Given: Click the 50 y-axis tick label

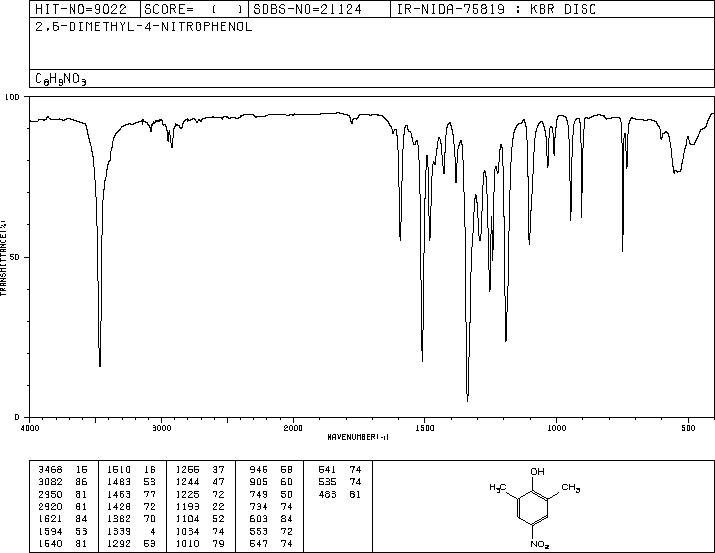Looking at the screenshot, I should tap(15, 257).
